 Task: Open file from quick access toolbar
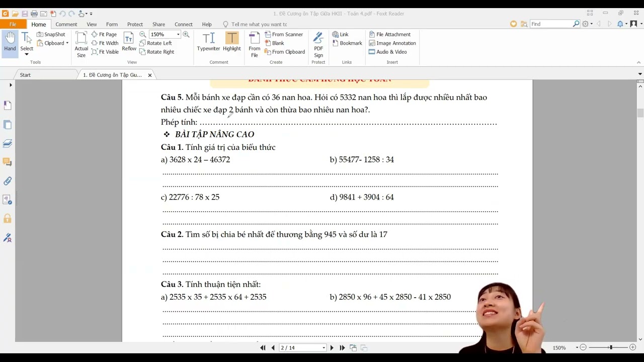pyautogui.click(x=15, y=14)
